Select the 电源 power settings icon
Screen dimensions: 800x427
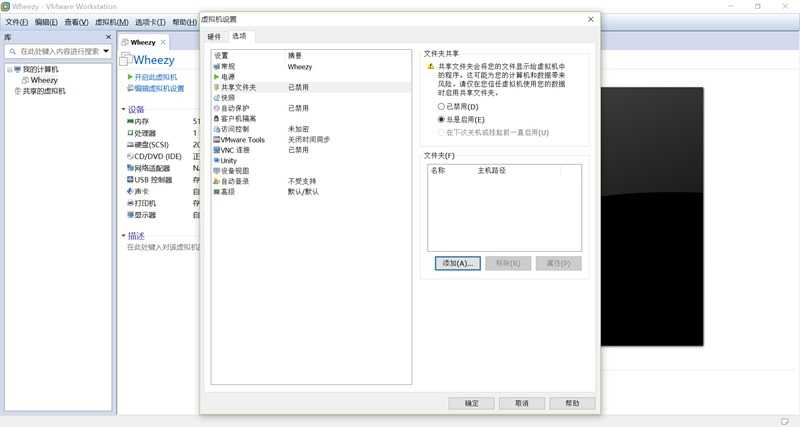click(x=216, y=77)
